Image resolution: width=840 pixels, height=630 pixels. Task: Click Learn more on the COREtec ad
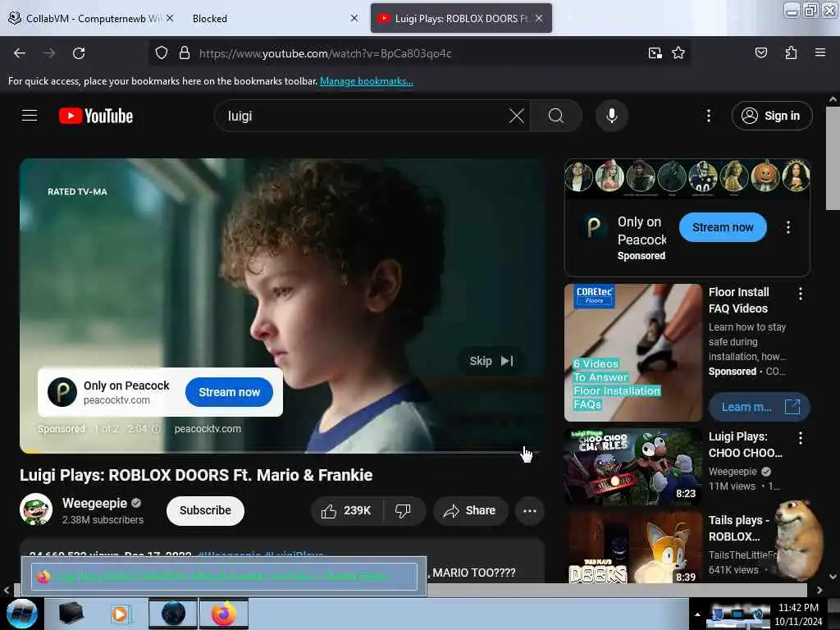tap(759, 407)
